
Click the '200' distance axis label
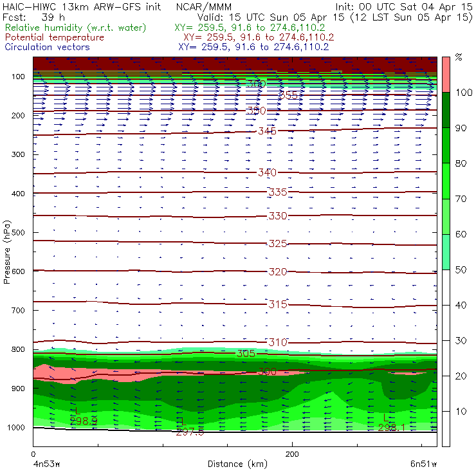click(x=292, y=454)
